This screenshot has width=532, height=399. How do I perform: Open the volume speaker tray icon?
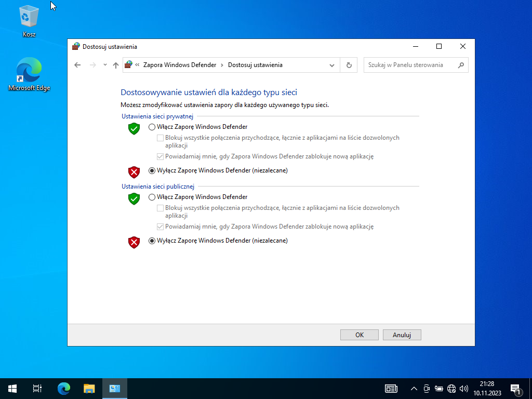463,389
